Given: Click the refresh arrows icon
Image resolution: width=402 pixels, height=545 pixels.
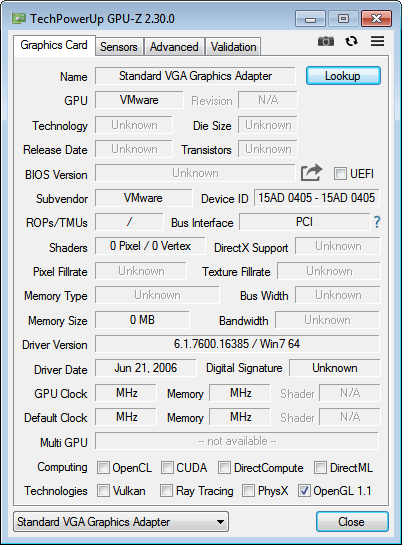Looking at the screenshot, I should click(351, 41).
